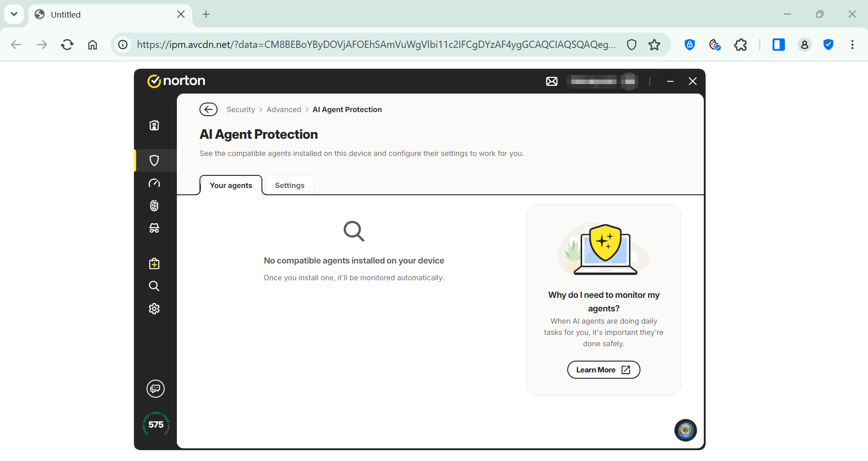Open the chat bubble icon in sidebar
Viewport: 868px width, 461px height.
point(156,389)
